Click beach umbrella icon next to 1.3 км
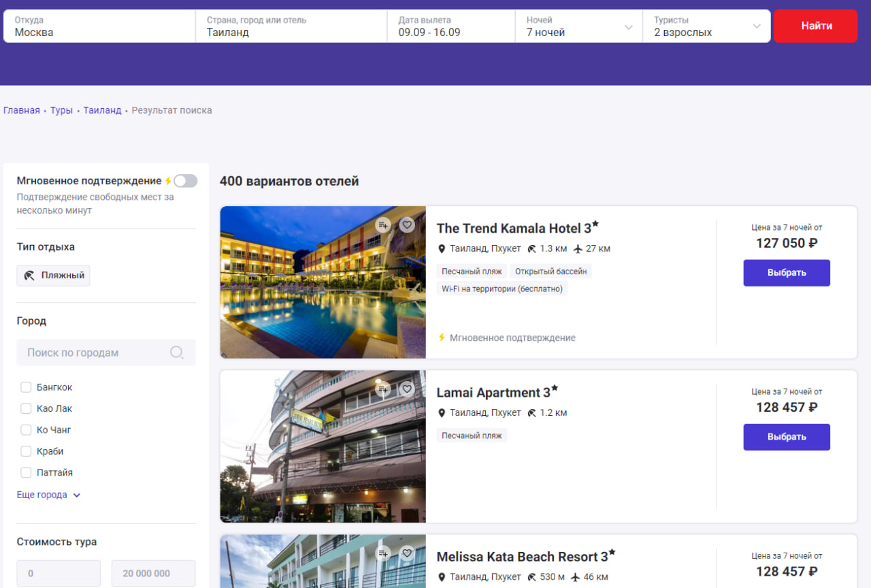Screen dimensions: 871x588 point(532,249)
